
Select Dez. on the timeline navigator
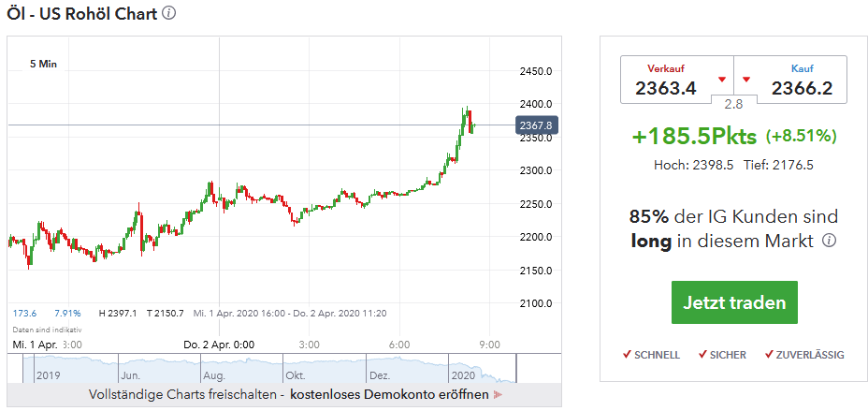coord(379,374)
